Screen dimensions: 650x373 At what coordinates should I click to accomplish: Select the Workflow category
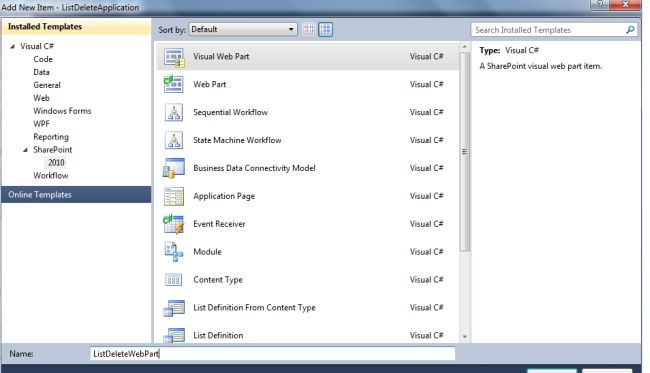(x=51, y=176)
